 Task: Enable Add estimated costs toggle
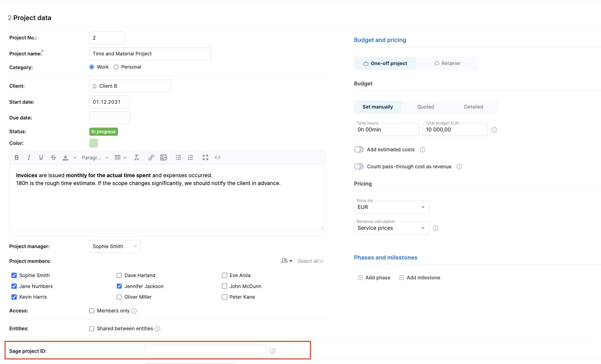pos(359,149)
